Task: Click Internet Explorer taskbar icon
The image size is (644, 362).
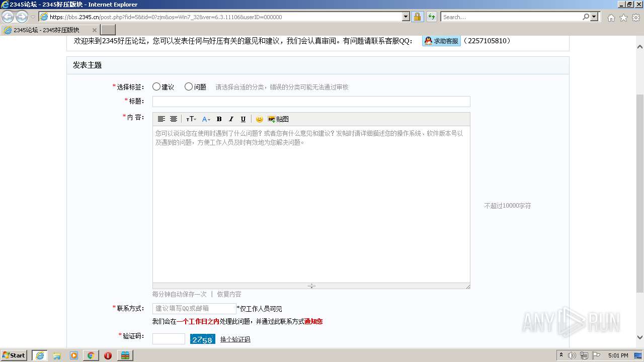Action: [x=39, y=355]
